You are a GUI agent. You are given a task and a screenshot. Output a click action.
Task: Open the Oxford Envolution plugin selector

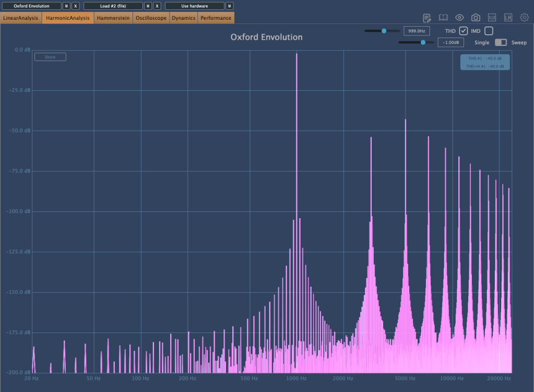point(31,6)
